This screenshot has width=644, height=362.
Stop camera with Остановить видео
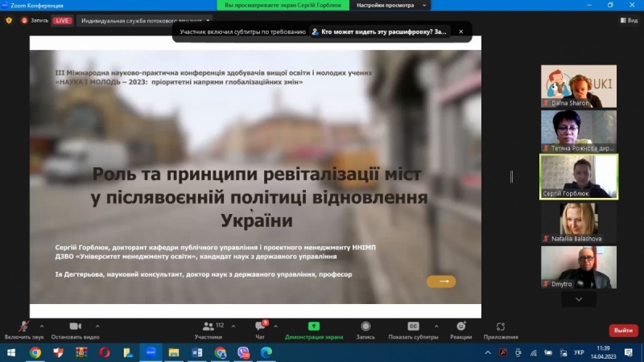coord(75,327)
